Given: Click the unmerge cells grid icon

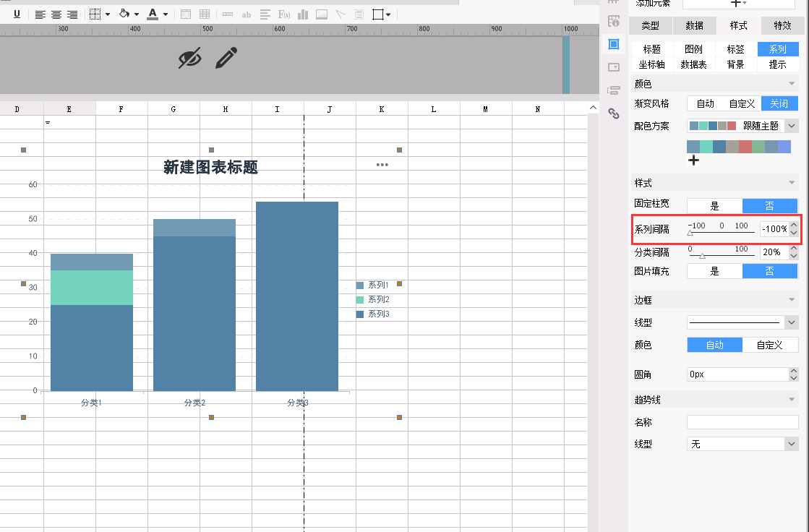Looking at the screenshot, I should (205, 14).
